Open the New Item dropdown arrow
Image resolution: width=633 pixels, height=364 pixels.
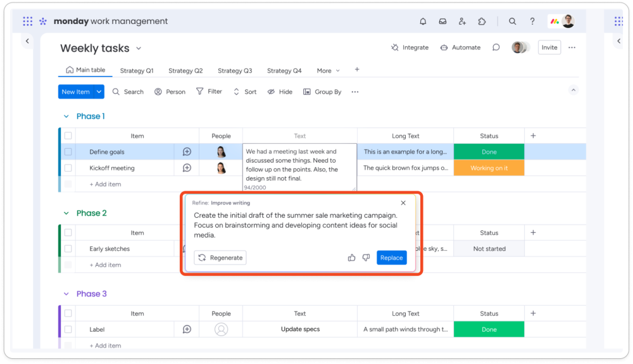pyautogui.click(x=99, y=92)
